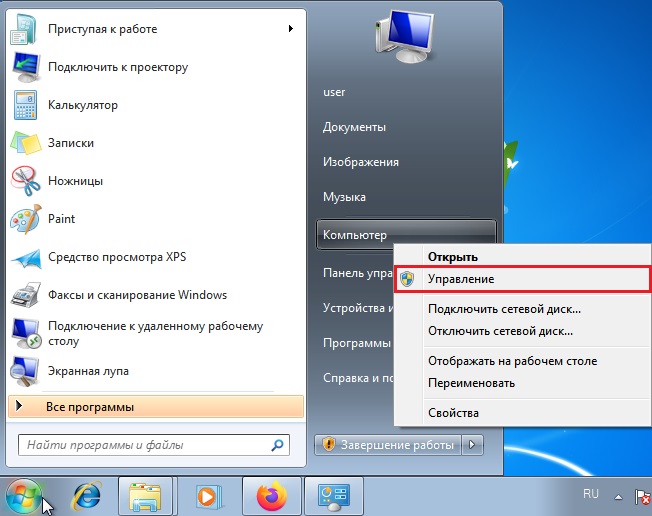Image resolution: width=652 pixels, height=516 pixels.
Task: Open the Paint palette icon
Action: (26, 219)
